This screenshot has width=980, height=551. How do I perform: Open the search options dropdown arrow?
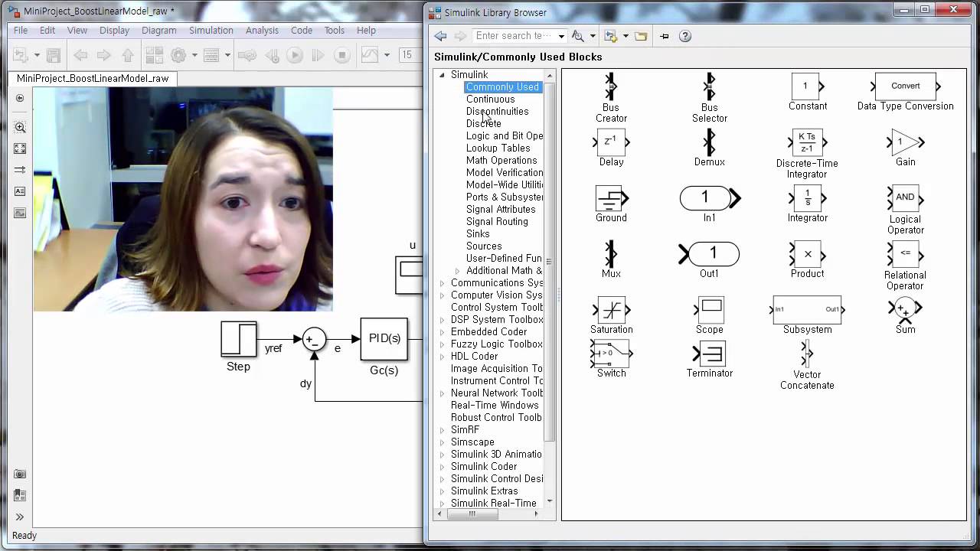pos(592,36)
